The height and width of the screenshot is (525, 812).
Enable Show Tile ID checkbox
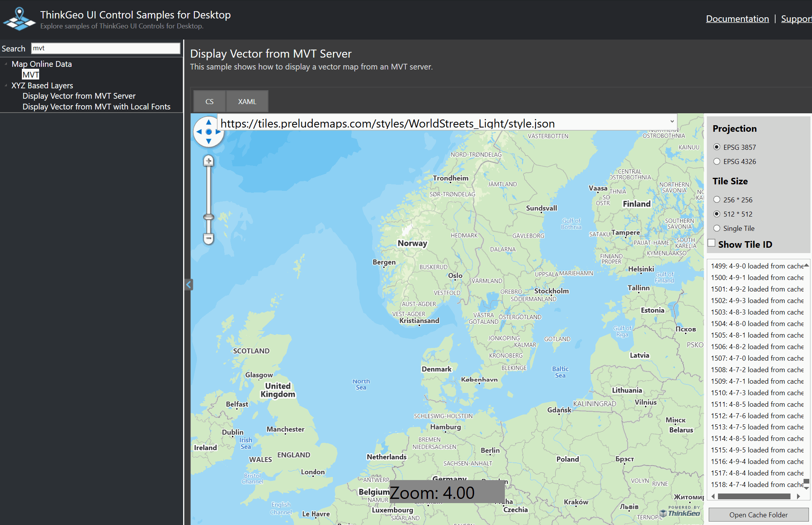tap(712, 243)
